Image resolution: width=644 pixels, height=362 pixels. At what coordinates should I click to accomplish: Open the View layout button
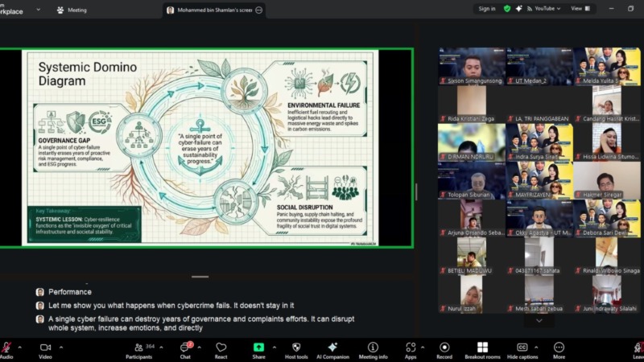[x=580, y=9]
